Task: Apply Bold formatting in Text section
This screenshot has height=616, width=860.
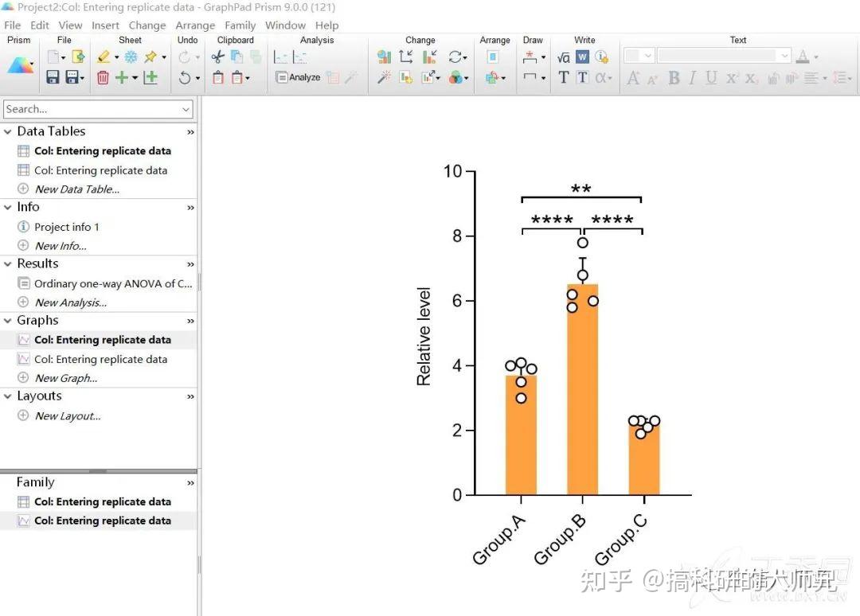Action: point(674,76)
